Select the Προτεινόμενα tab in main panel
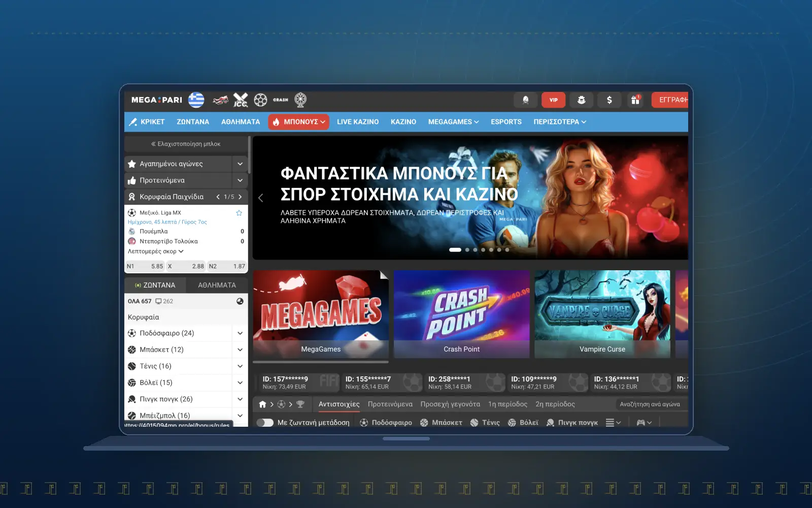This screenshot has width=812, height=508. (x=390, y=404)
